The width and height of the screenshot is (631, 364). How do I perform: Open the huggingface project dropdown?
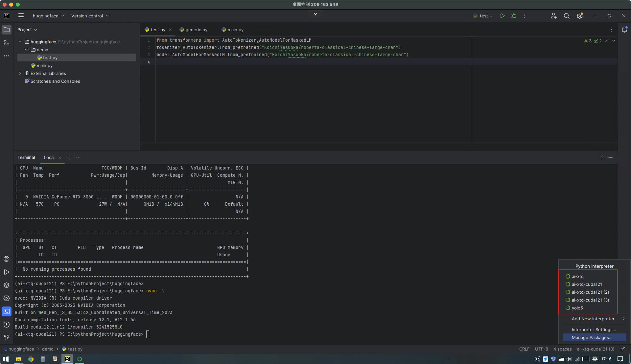pyautogui.click(x=48, y=16)
